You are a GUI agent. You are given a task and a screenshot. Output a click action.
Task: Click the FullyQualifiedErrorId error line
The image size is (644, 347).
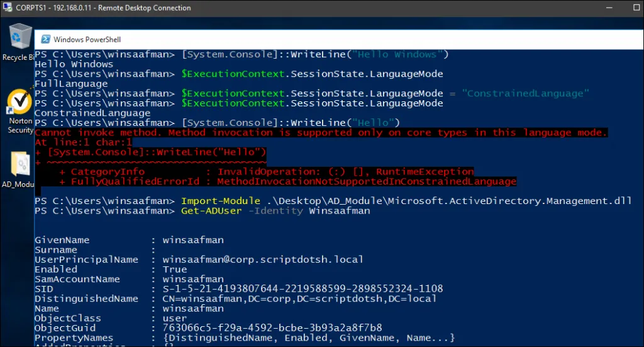[x=287, y=182]
